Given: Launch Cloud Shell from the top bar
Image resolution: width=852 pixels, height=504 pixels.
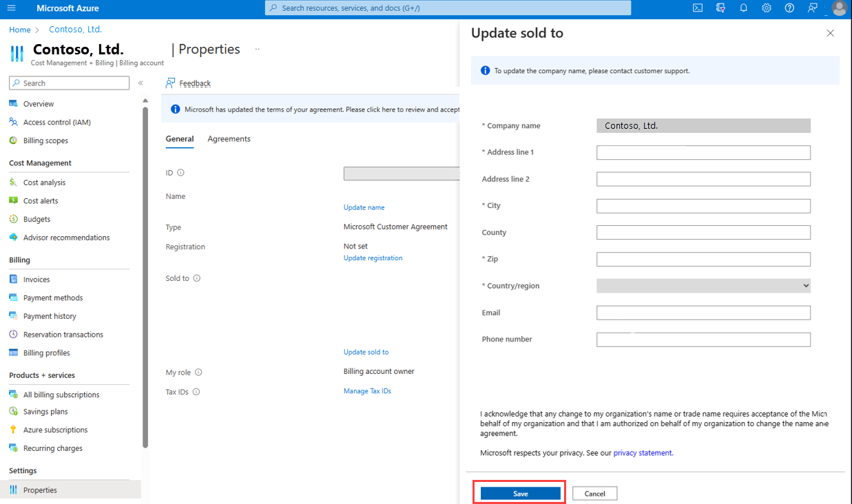Looking at the screenshot, I should (698, 8).
